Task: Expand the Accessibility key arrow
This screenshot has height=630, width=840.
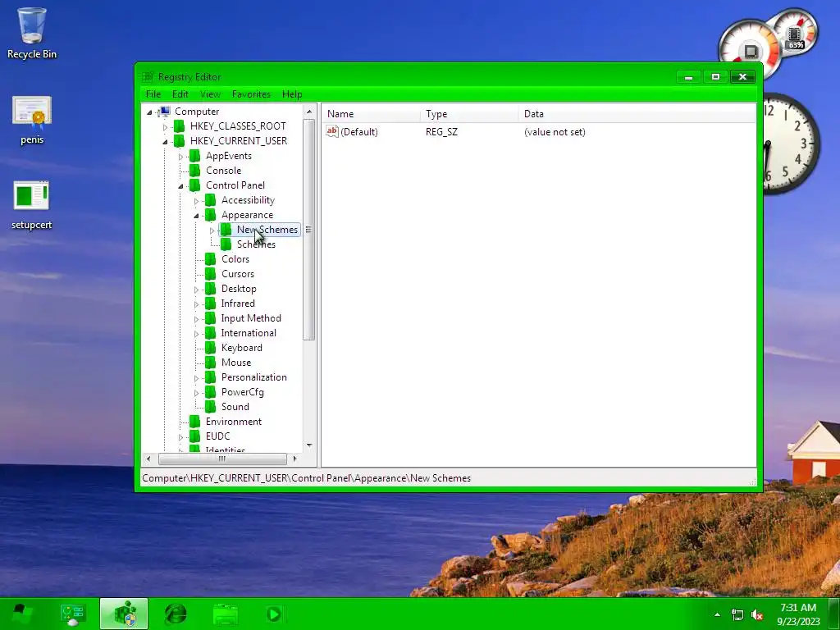Action: (x=196, y=201)
